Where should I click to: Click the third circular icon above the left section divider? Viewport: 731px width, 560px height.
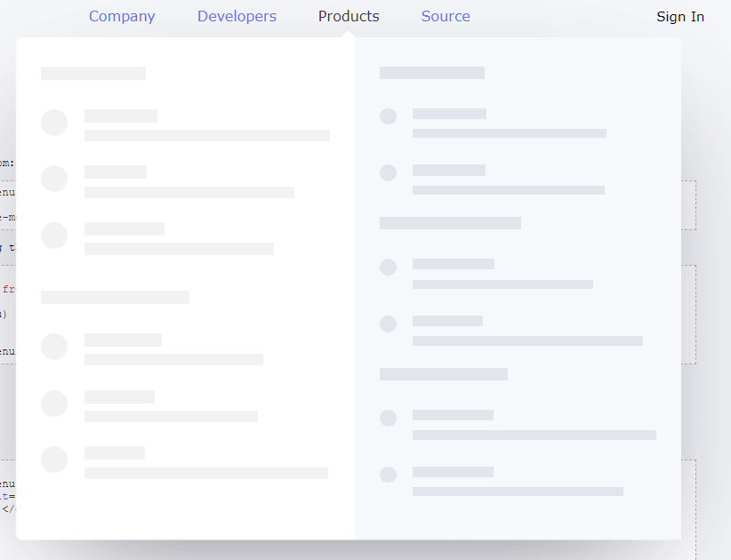tap(54, 236)
